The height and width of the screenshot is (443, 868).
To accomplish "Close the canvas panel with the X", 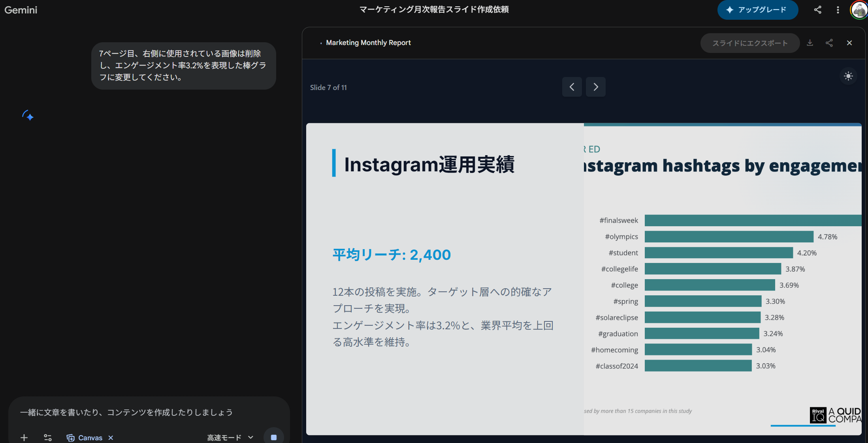I will coord(849,43).
